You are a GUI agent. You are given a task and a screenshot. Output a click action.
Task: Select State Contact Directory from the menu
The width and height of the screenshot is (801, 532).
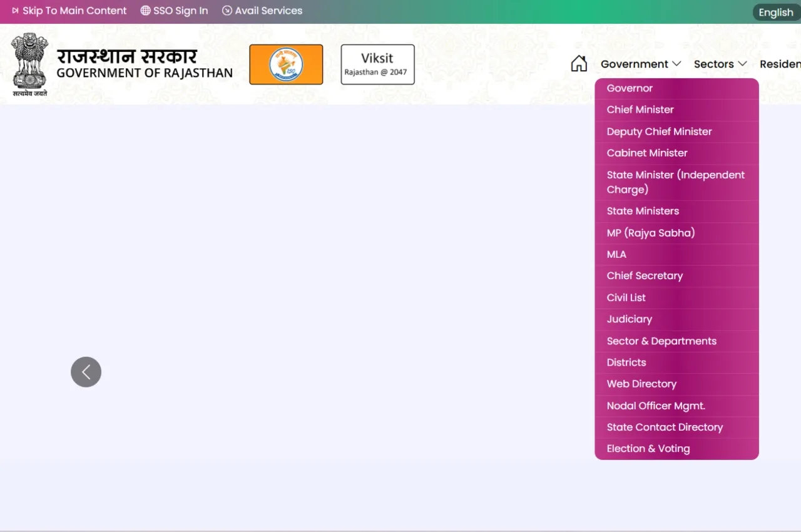(664, 427)
